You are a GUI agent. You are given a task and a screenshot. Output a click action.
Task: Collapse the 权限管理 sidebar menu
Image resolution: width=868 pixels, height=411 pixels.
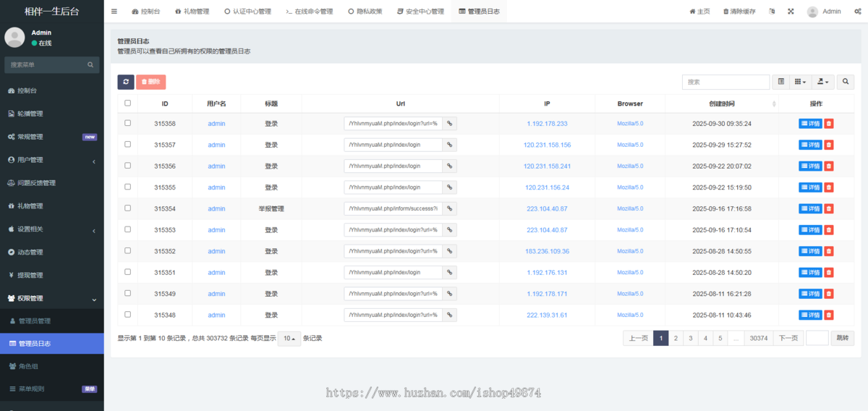pos(52,298)
